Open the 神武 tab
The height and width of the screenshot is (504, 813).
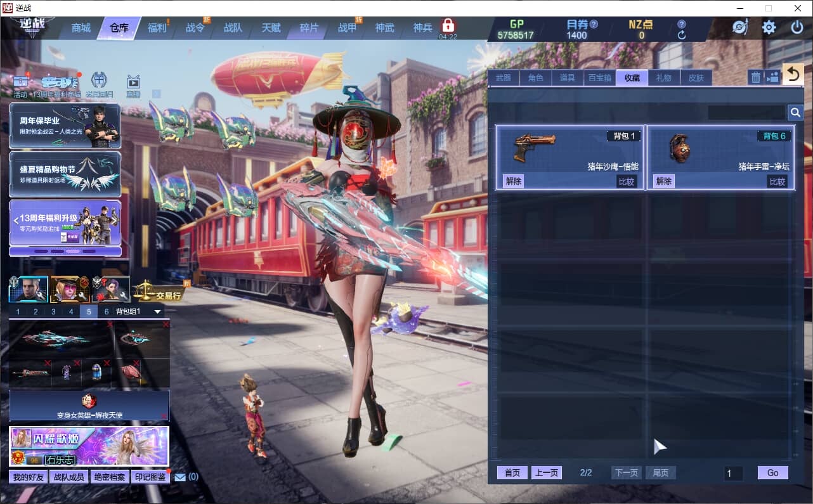click(x=384, y=28)
